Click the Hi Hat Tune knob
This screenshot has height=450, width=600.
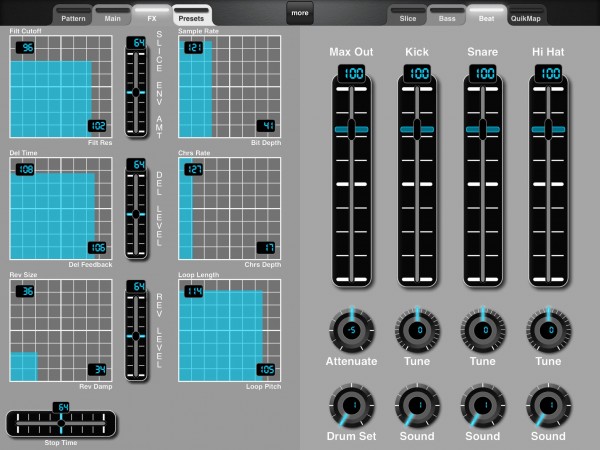548,331
